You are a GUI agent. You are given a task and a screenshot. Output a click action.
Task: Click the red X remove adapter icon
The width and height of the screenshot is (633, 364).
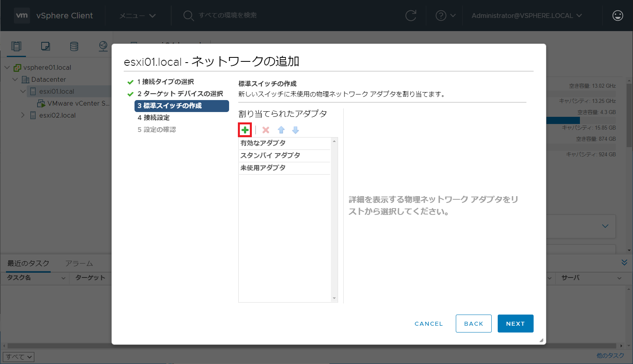click(x=266, y=130)
